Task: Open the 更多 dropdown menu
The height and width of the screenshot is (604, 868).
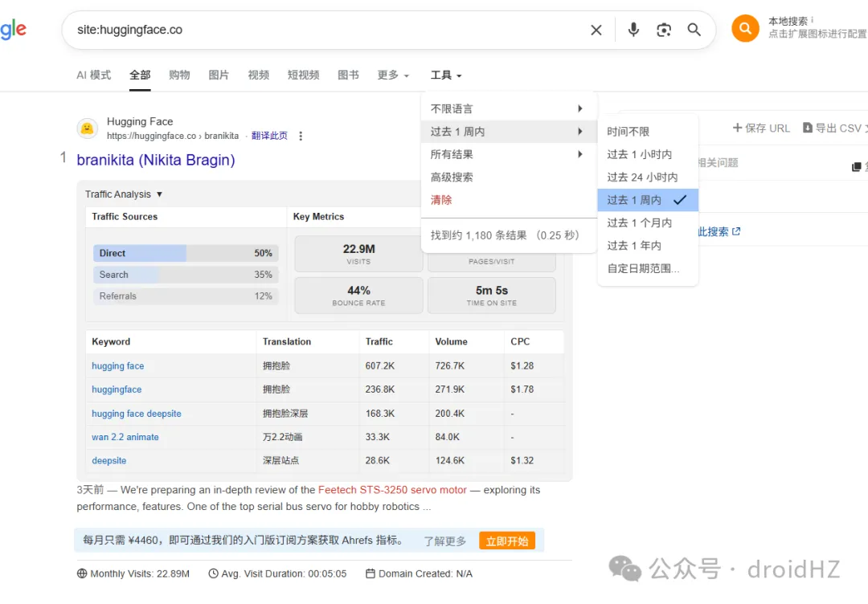Action: pos(393,75)
